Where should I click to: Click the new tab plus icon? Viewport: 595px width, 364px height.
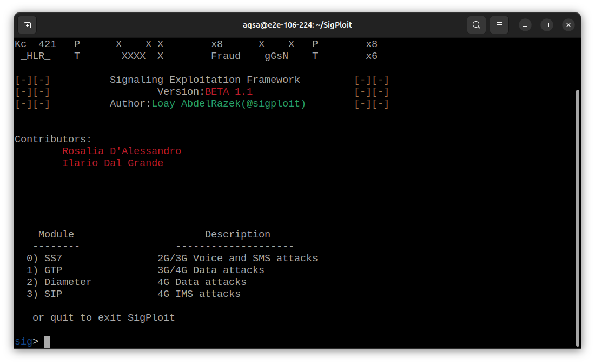click(27, 25)
